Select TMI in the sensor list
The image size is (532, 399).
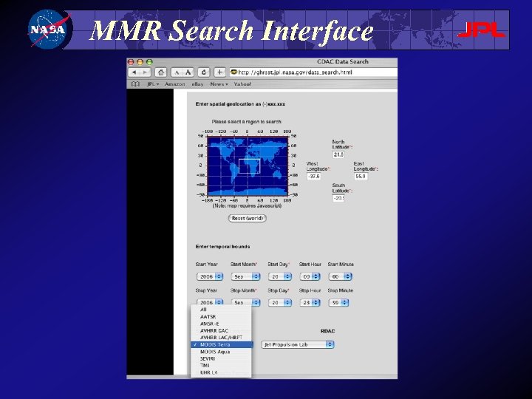[222, 366]
